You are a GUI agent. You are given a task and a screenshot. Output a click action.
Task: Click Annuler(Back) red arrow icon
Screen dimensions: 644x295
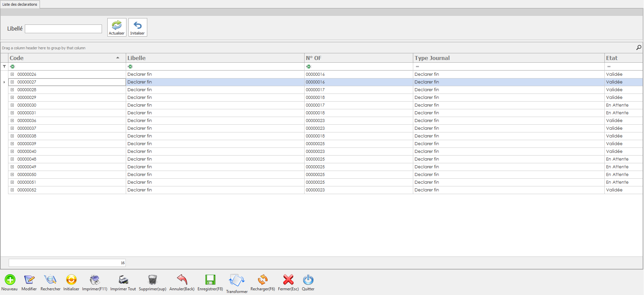(182, 280)
